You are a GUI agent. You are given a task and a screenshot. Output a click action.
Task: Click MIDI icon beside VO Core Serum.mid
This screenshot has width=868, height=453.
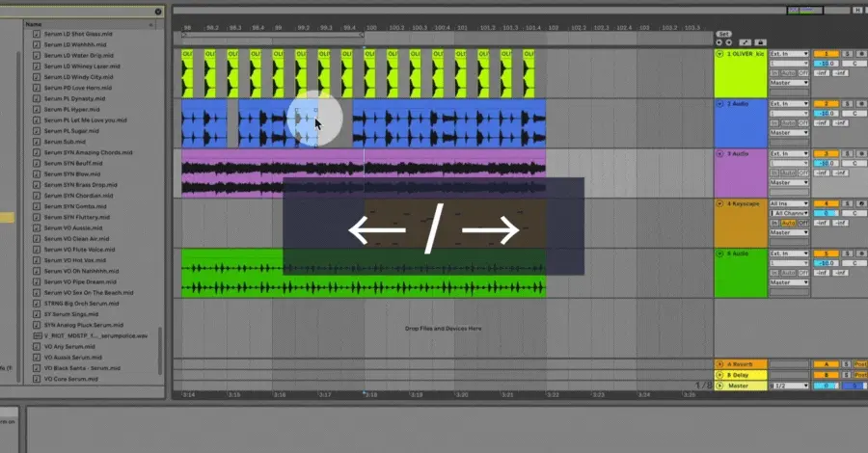point(37,379)
